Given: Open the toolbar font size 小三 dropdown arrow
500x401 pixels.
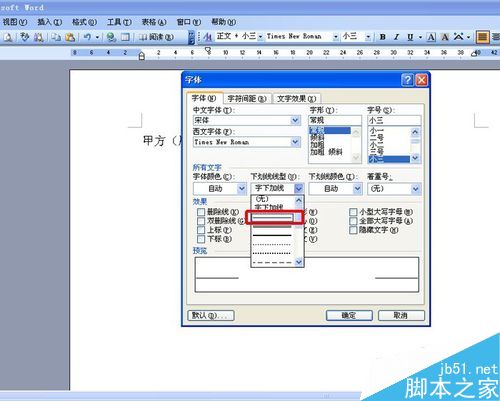Looking at the screenshot, I should [368, 37].
